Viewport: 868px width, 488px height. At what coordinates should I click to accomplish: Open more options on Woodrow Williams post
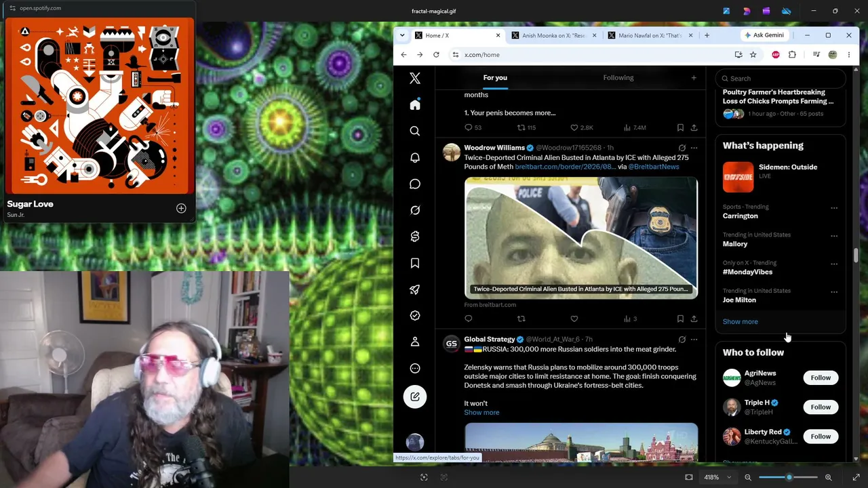coord(694,148)
